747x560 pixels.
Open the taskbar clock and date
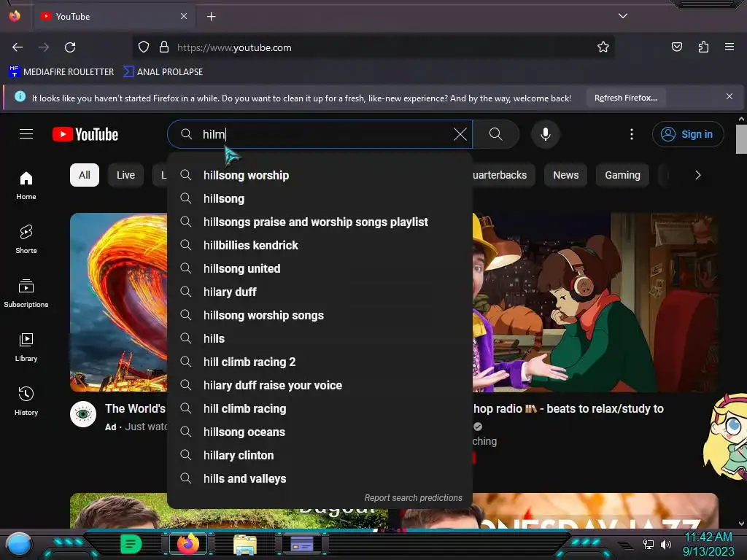tap(708, 544)
